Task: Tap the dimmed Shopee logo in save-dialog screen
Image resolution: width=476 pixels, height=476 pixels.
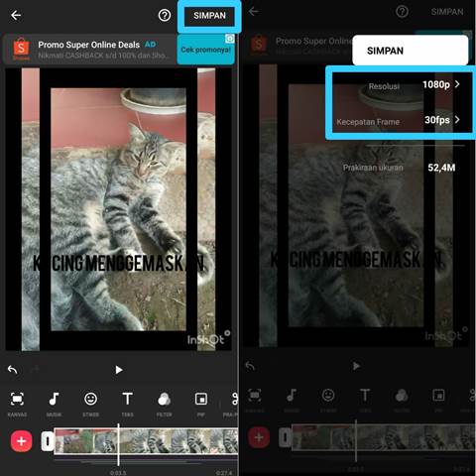Action: (259, 46)
